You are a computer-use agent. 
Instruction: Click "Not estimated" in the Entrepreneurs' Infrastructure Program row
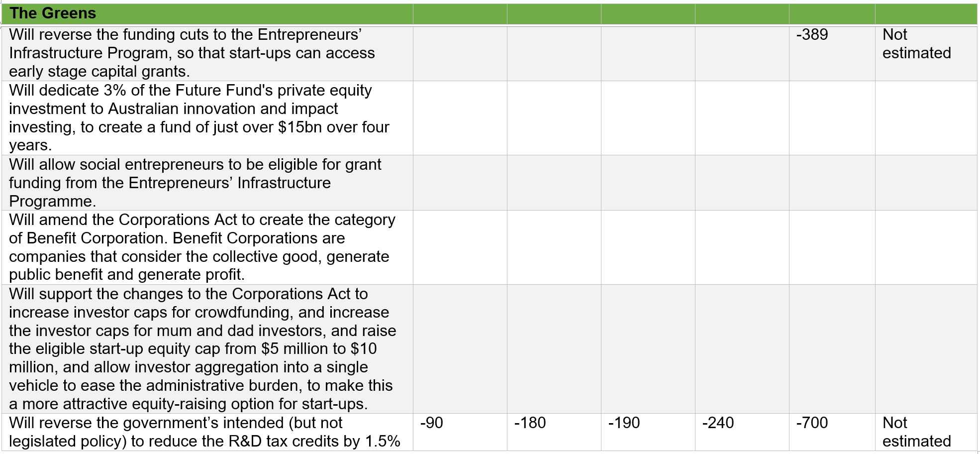(916, 44)
